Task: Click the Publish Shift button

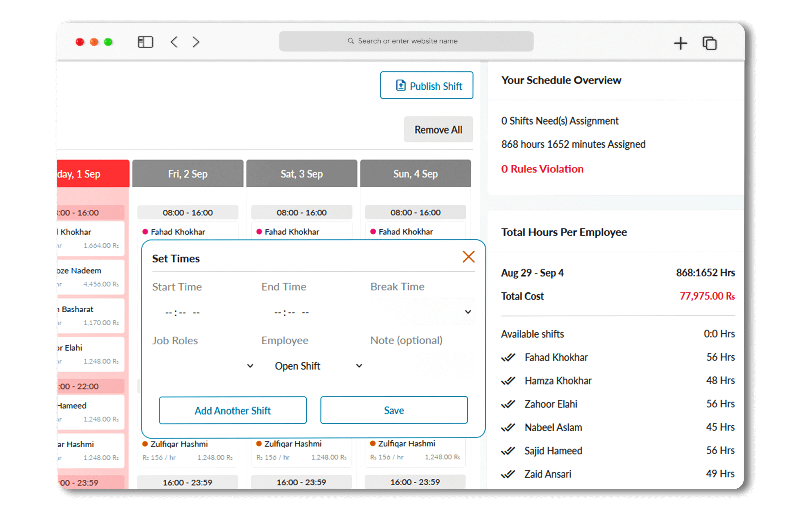Action: click(426, 86)
